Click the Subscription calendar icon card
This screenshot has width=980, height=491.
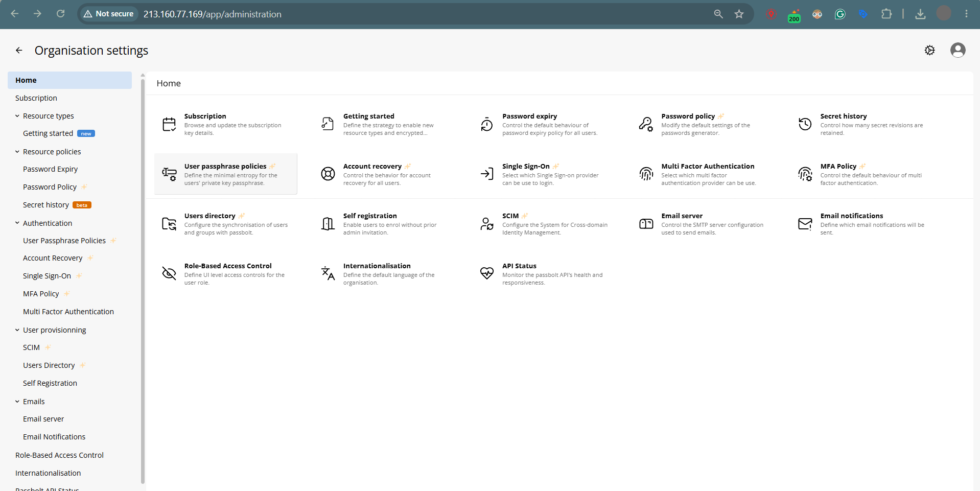point(169,124)
